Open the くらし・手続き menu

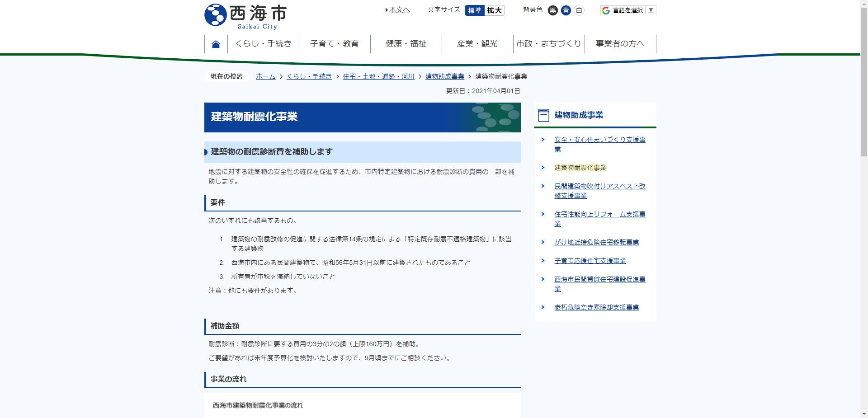pos(264,43)
